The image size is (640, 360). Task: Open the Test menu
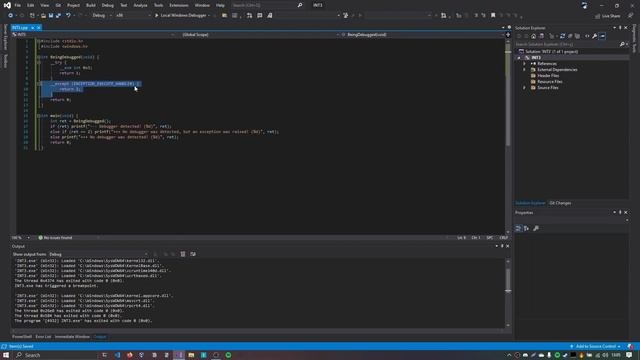point(124,5)
